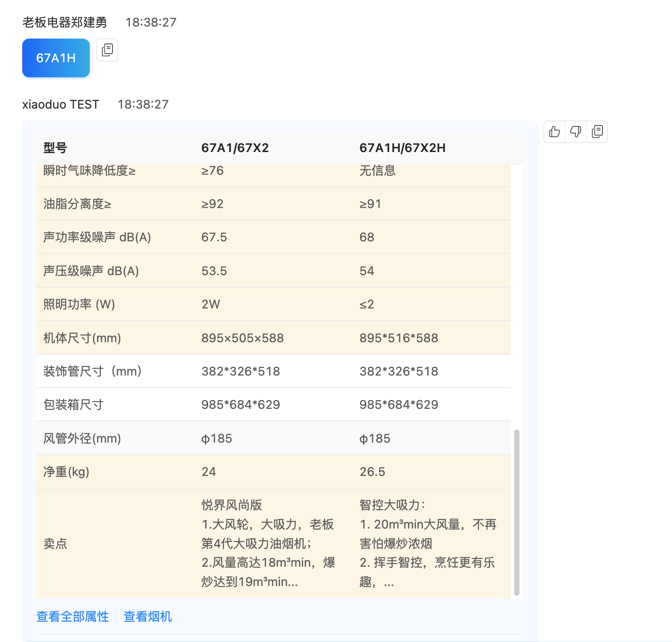This screenshot has width=672, height=642.
Task: Click the 瞬时气味降低度≥ row label
Action: (x=89, y=170)
